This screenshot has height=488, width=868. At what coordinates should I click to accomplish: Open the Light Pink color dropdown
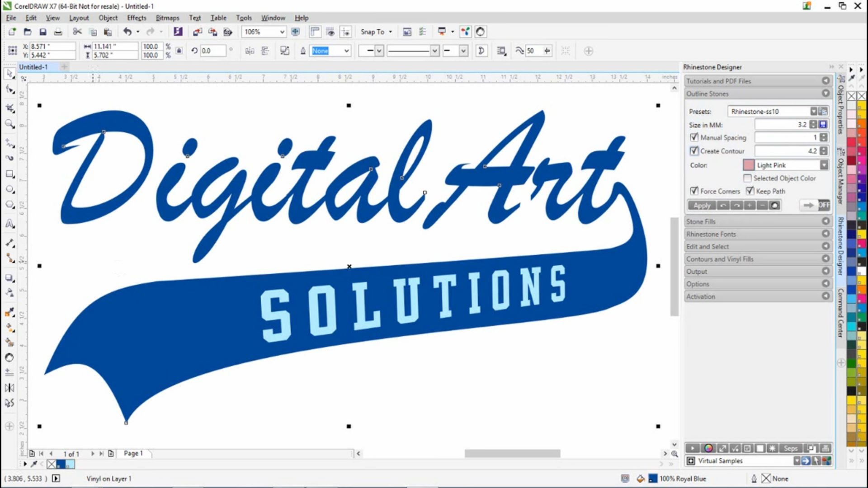point(824,165)
